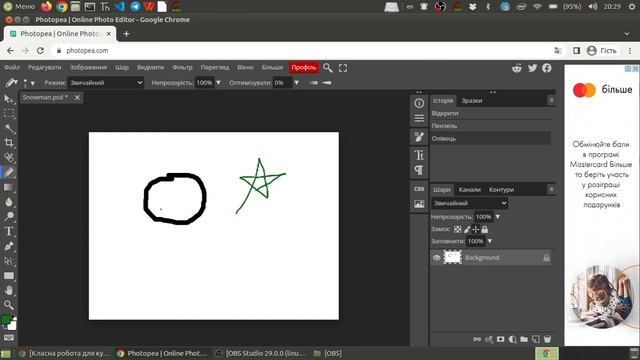Click the white background color swatch

[12, 326]
